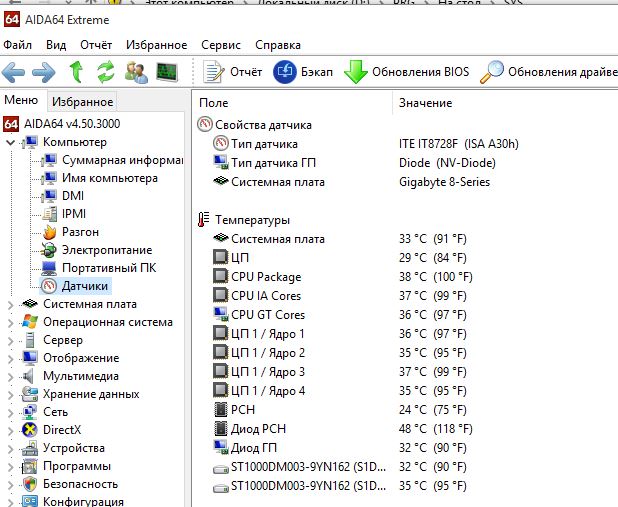
Task: Expand the Операционная система node
Action: click(11, 322)
